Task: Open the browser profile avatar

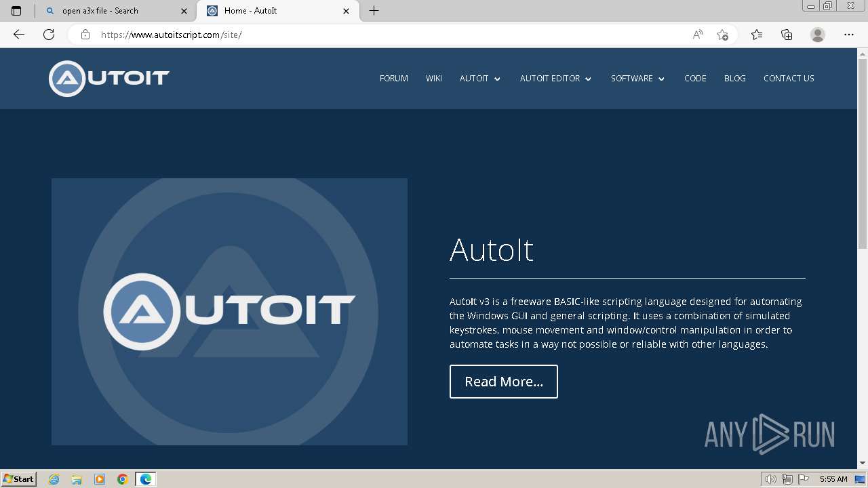Action: [x=818, y=35]
